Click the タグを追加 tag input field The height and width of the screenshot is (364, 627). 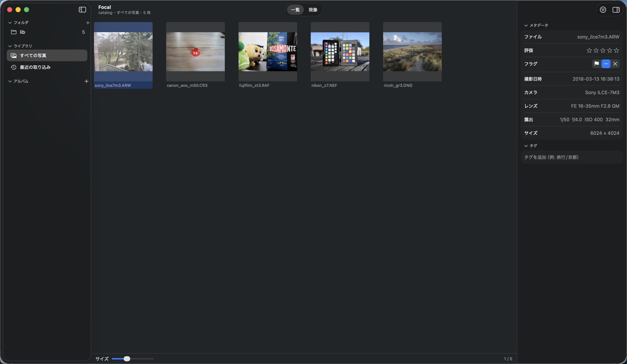click(572, 157)
